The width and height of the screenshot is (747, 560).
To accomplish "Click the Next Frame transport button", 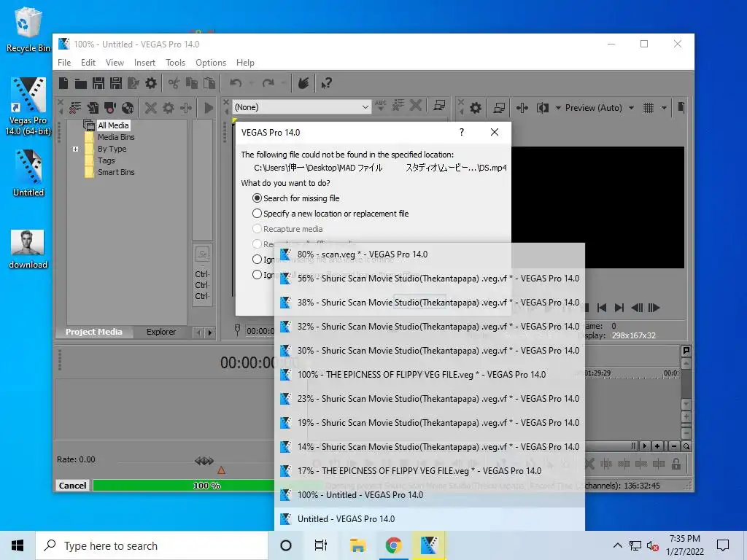I will click(654, 308).
